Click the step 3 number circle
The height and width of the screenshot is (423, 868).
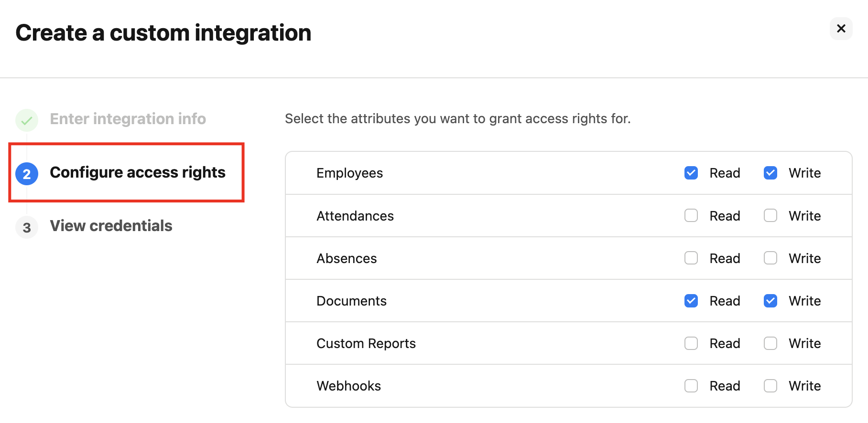coord(26,227)
